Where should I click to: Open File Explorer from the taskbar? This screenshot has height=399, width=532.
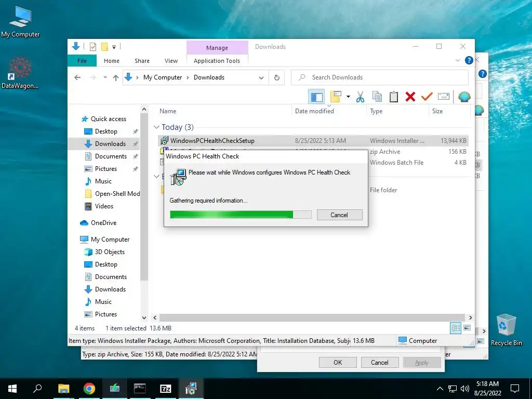click(63, 389)
